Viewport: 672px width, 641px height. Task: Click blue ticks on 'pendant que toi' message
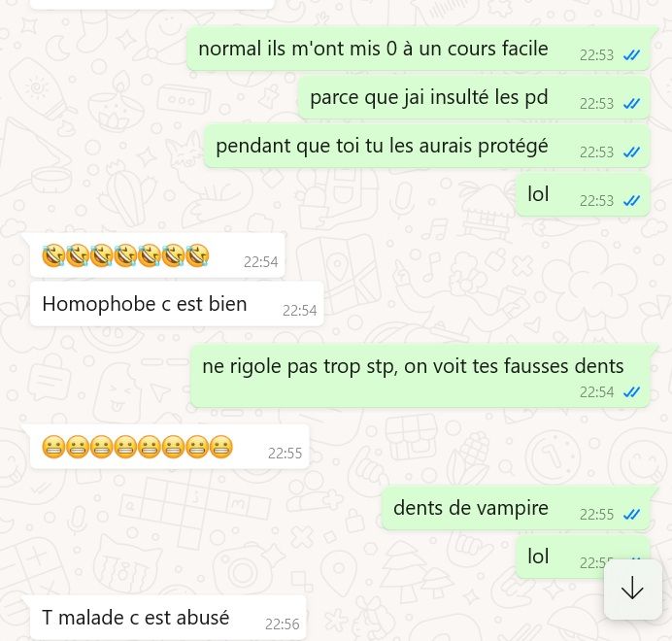coord(631,152)
